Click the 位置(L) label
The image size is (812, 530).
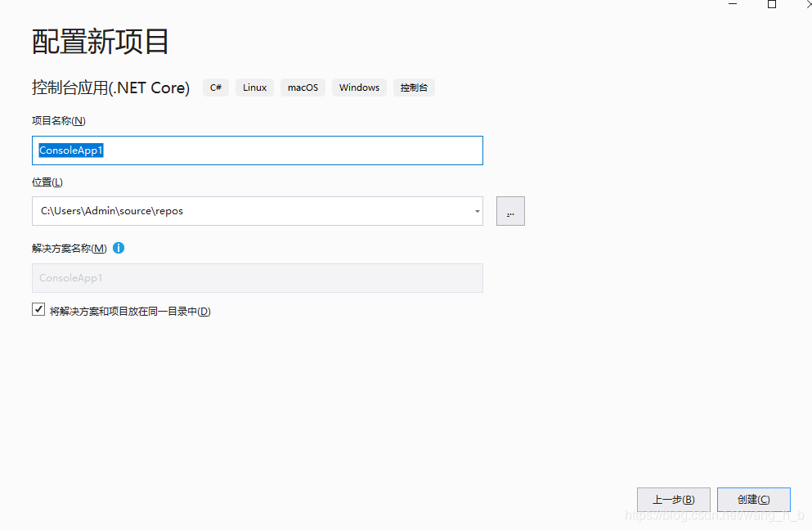tap(47, 182)
